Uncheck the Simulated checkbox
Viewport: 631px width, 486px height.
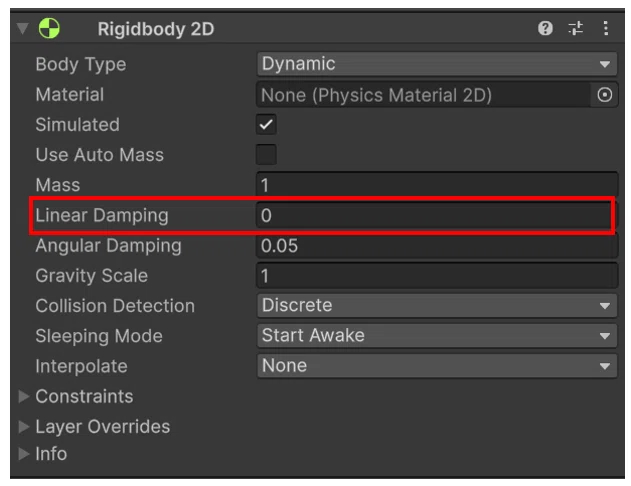click(x=266, y=124)
